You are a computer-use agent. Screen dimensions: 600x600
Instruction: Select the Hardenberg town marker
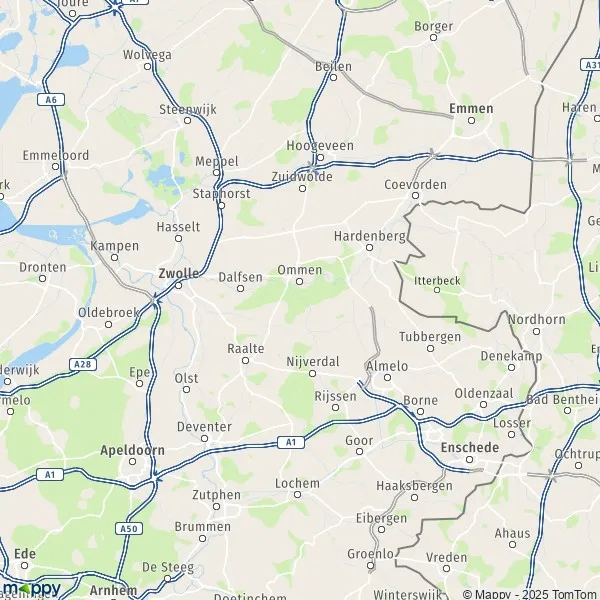click(x=369, y=248)
